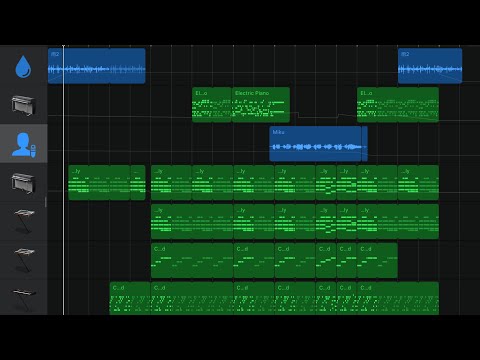The width and height of the screenshot is (480, 360).
Task: Select the first long C...d region on the sixth track
Action: point(192,260)
